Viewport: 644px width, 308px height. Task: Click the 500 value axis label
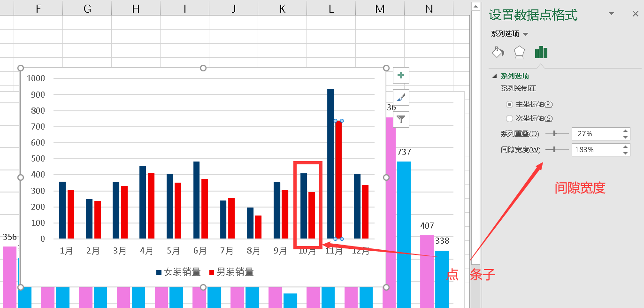pos(38,159)
